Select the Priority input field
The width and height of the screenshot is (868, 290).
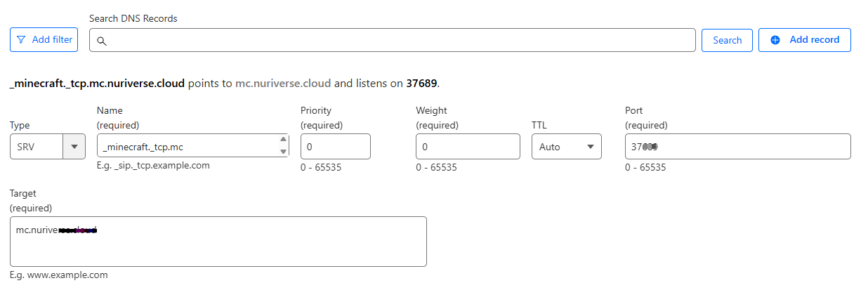(336, 147)
